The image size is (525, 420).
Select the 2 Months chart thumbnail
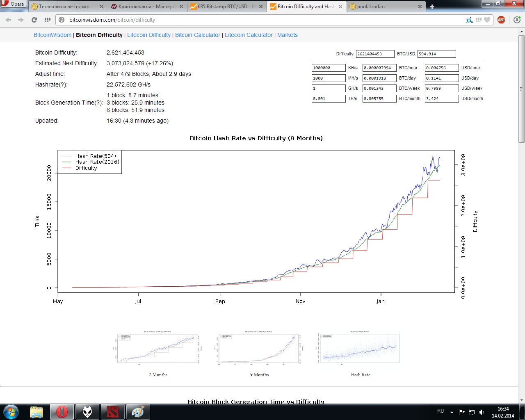158,348
